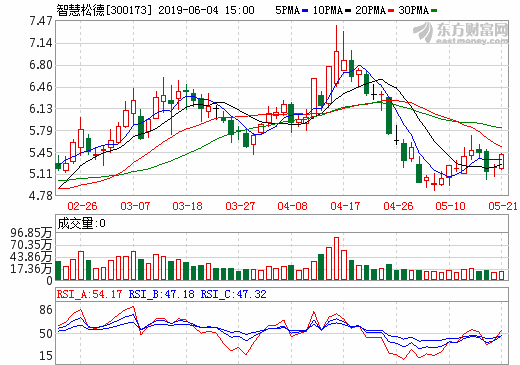Click the 17.36万 volume axis label
The image size is (520, 365).
[31, 269]
